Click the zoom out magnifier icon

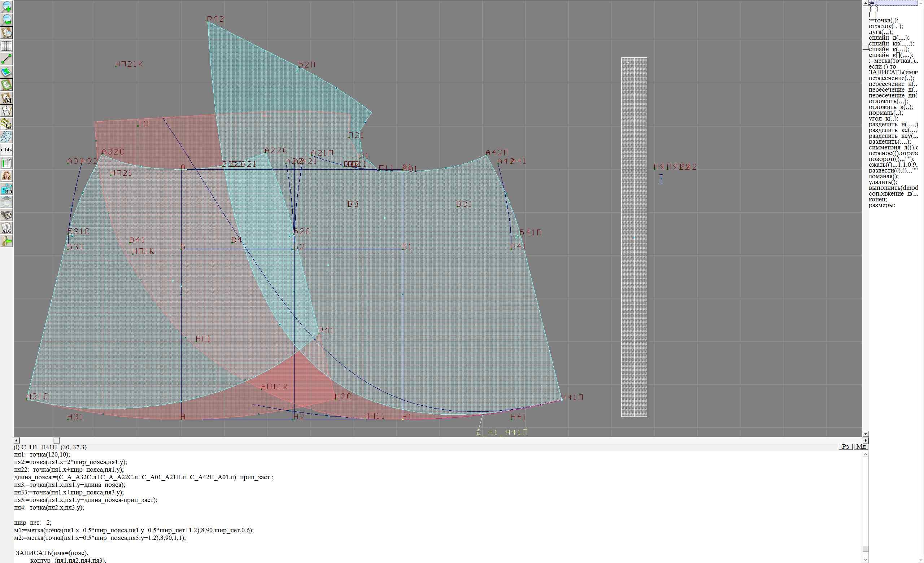click(x=7, y=20)
